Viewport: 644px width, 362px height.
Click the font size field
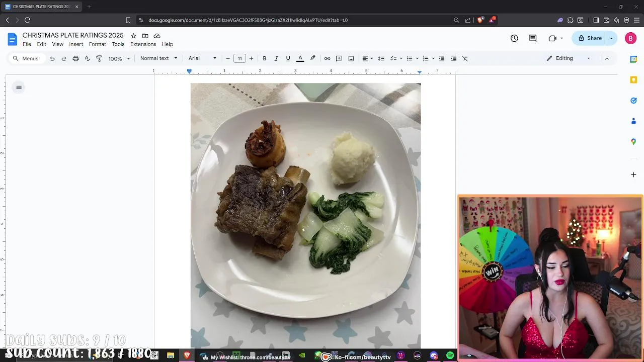pos(239,58)
